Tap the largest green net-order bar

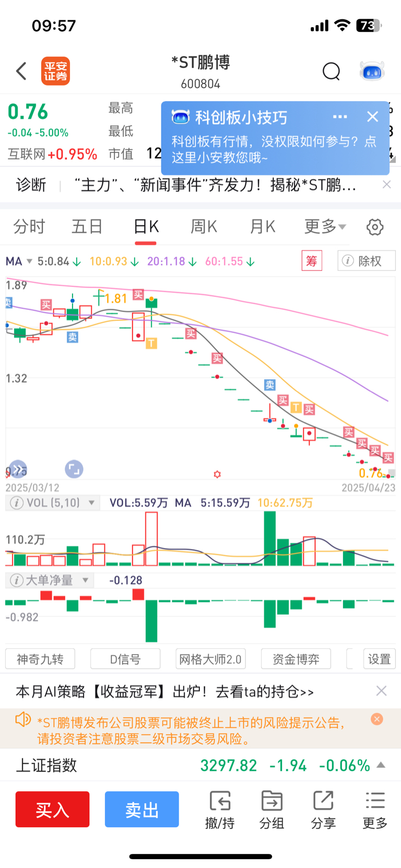(151, 621)
